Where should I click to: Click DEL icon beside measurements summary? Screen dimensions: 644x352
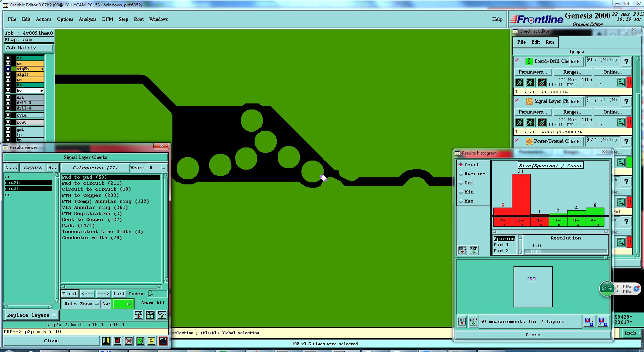click(x=462, y=322)
